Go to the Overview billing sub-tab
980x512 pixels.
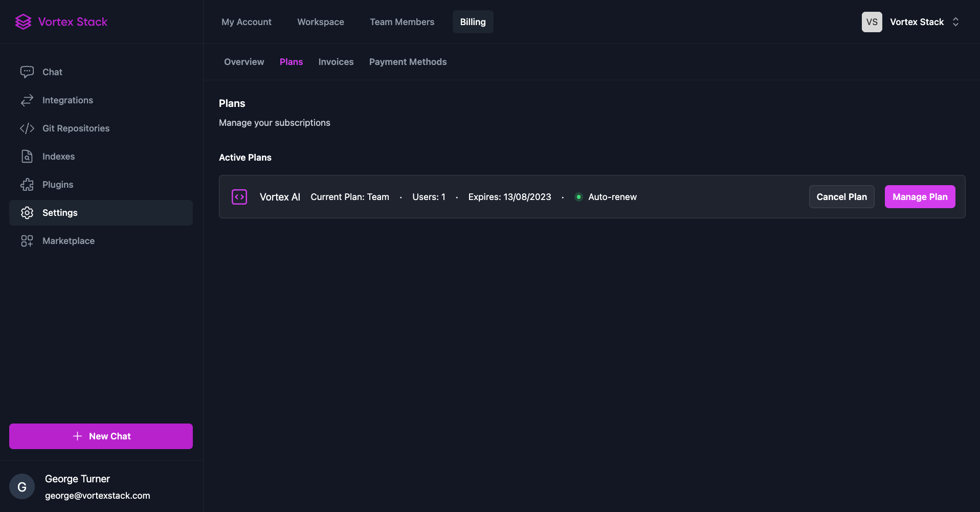click(x=244, y=62)
